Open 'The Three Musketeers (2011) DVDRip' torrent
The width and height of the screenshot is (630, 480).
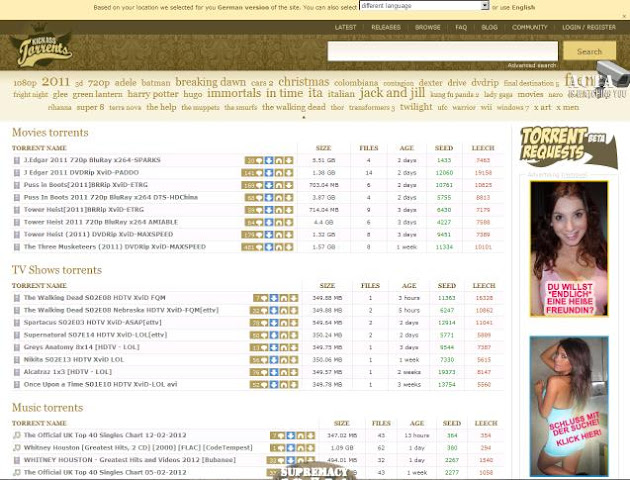pos(115,247)
